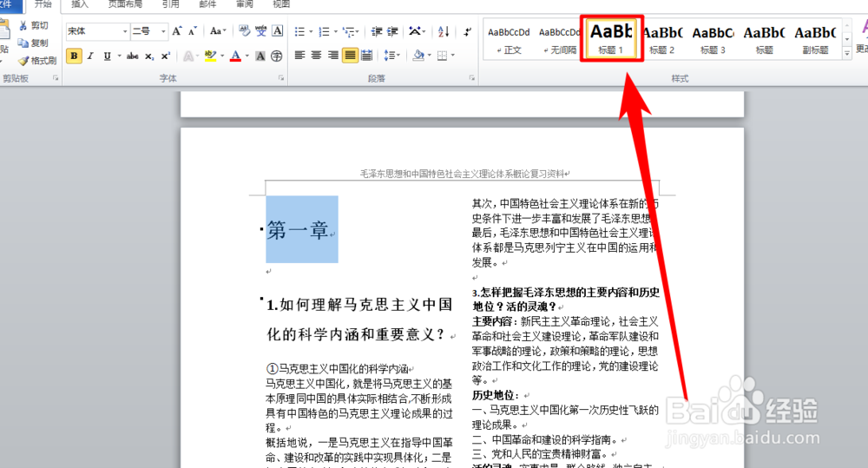The width and height of the screenshot is (868, 468).
Task: Apply the 标题 2 heading style
Action: [x=662, y=40]
